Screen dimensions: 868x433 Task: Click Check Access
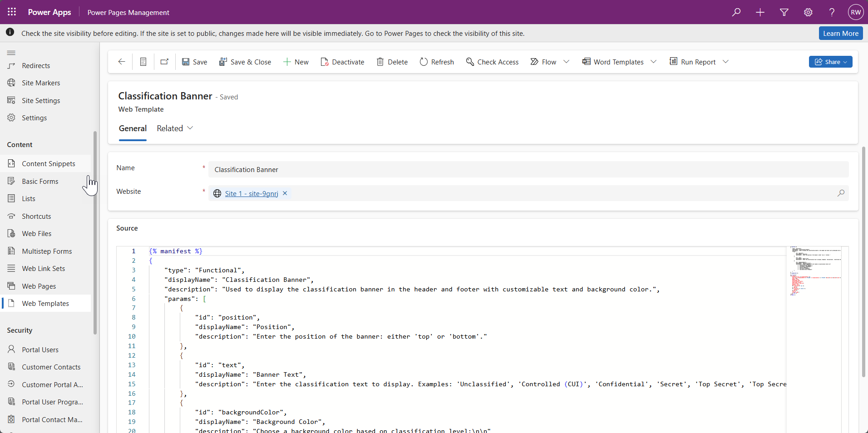point(493,62)
